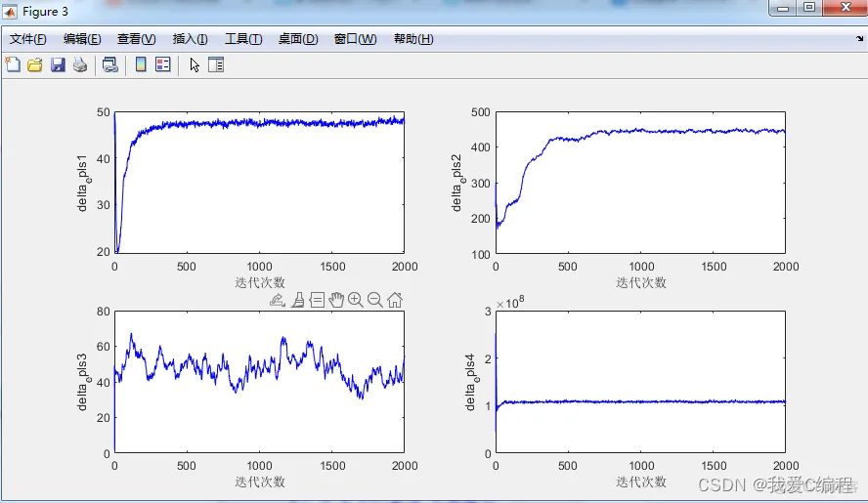Click the New Figure toolbar icon
Image resolution: width=868 pixels, height=503 pixels.
[x=13, y=64]
